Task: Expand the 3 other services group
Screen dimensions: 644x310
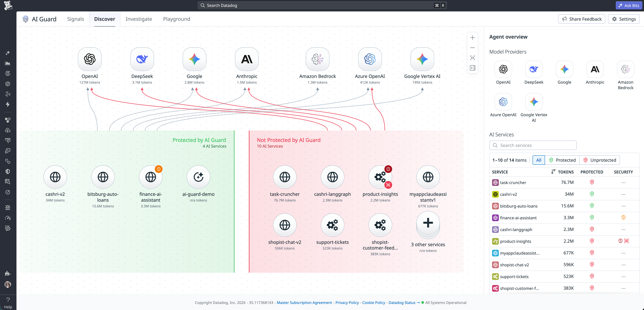Action: click(428, 224)
